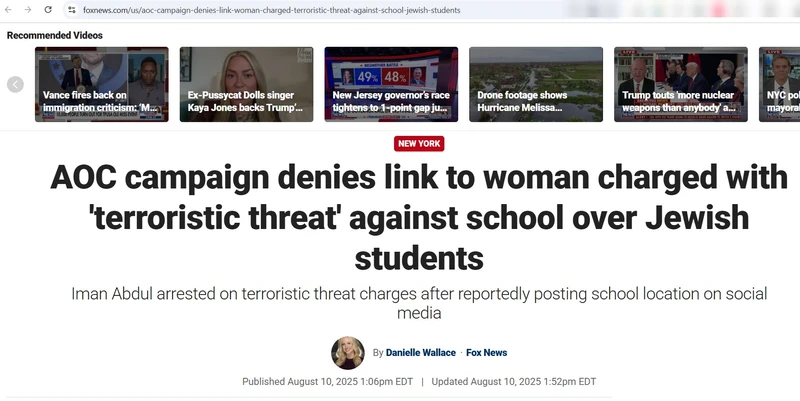Click the AOC campaign article headline
Viewport: 800px width, 401px height.
419,218
